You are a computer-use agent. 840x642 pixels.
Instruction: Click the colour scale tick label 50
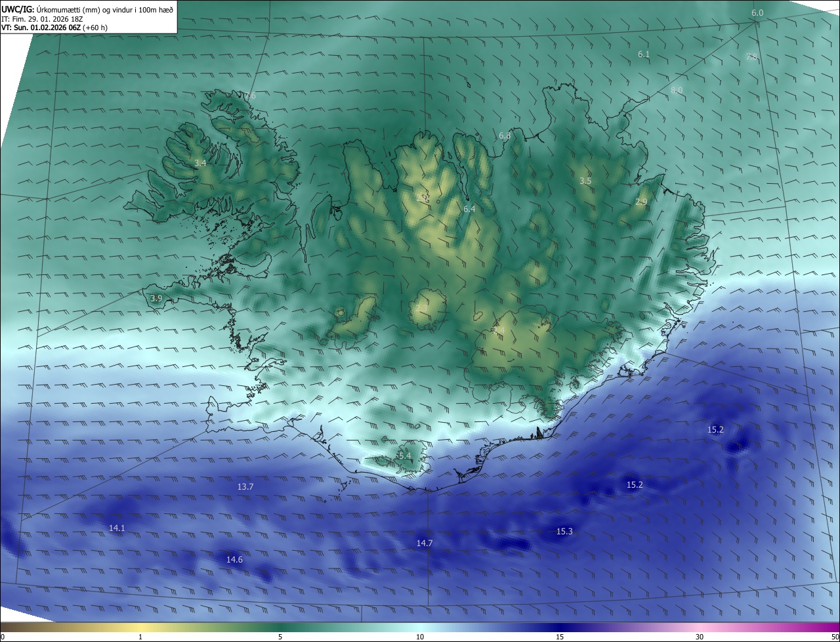point(835,637)
